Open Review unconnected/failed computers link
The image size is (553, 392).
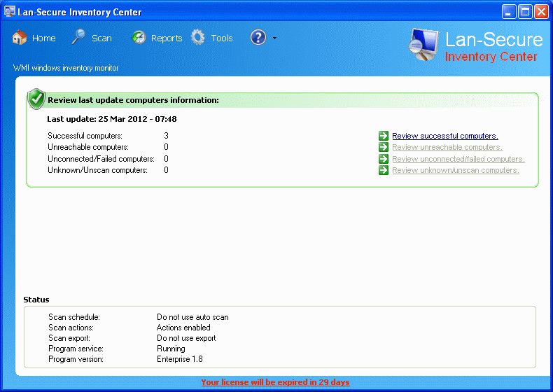pos(458,159)
